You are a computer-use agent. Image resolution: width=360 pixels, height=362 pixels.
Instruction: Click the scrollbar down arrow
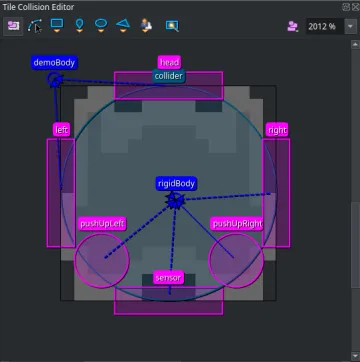pos(355,356)
